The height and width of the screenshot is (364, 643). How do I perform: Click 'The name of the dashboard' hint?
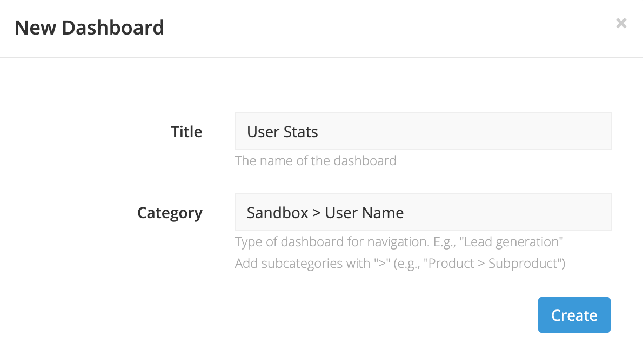pyautogui.click(x=316, y=161)
